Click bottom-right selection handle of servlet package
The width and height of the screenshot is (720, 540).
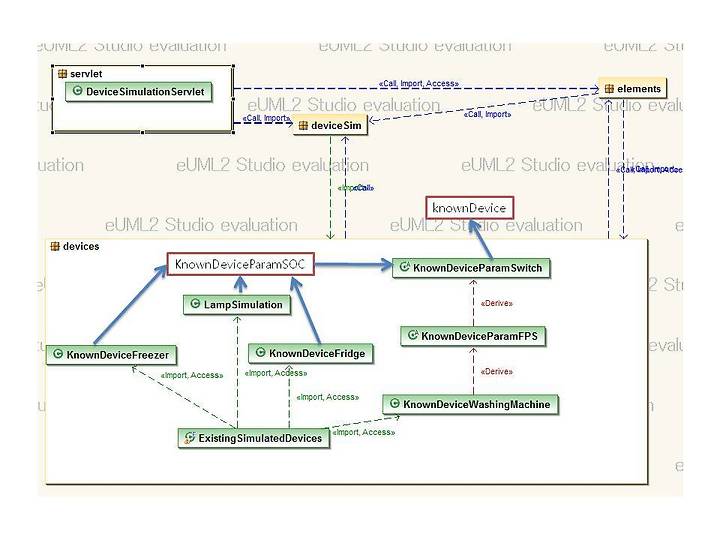click(233, 132)
